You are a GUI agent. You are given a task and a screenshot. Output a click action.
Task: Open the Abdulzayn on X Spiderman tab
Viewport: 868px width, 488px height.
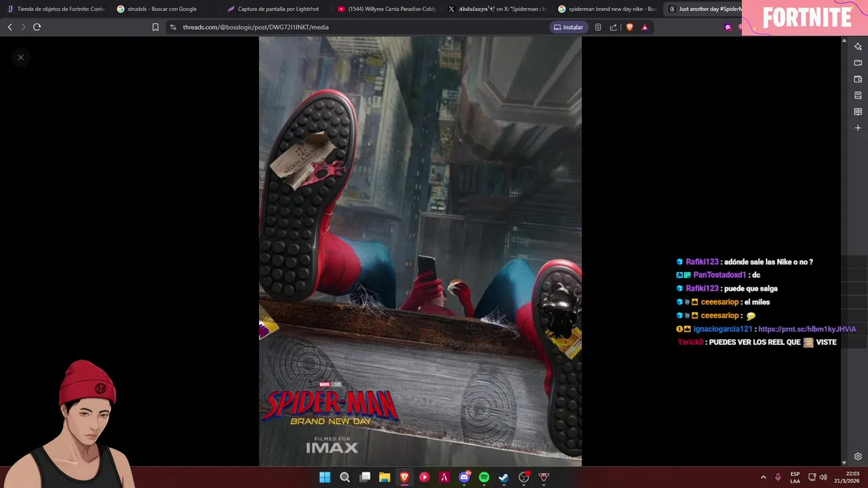click(x=498, y=9)
